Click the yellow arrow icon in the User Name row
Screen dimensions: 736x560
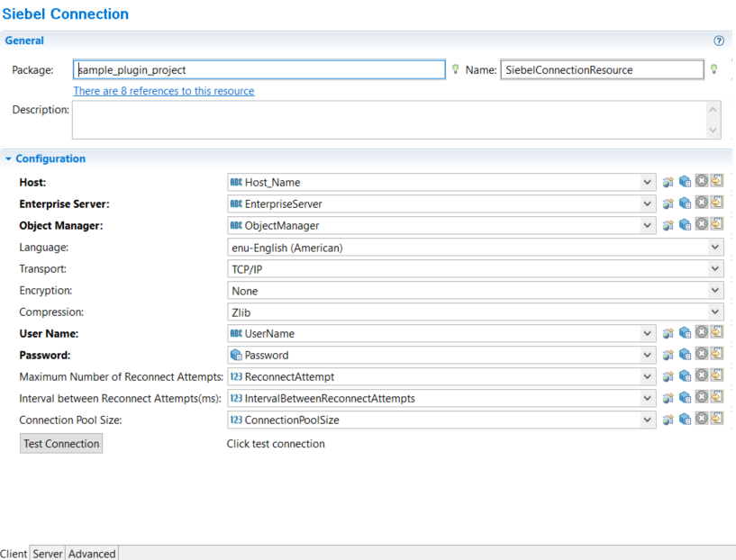[x=717, y=333]
